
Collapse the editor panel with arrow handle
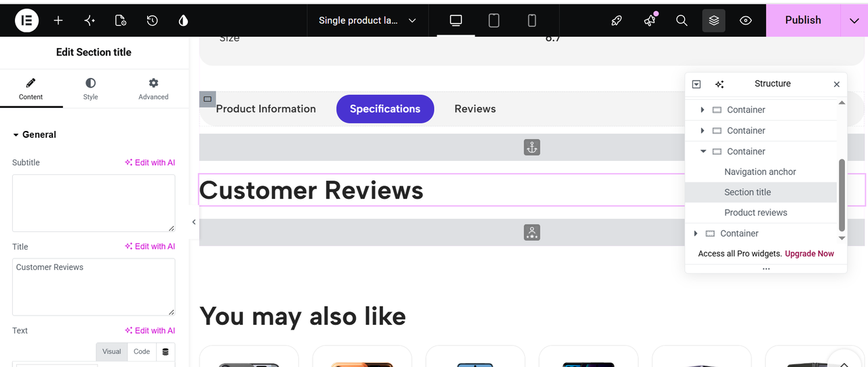tap(194, 222)
